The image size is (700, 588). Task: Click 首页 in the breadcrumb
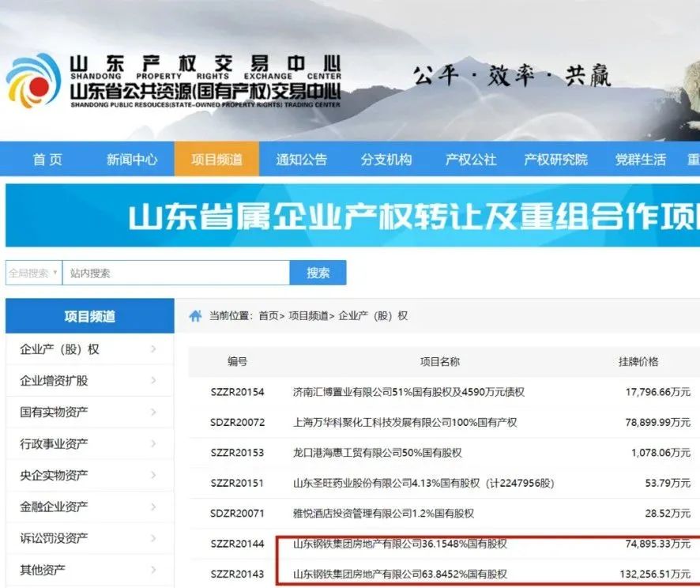[x=269, y=316]
